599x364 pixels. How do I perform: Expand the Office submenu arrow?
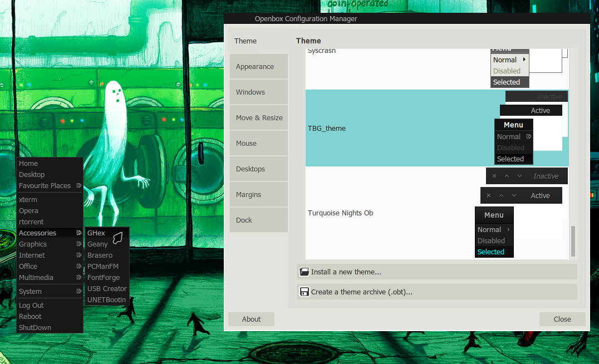pyautogui.click(x=79, y=266)
